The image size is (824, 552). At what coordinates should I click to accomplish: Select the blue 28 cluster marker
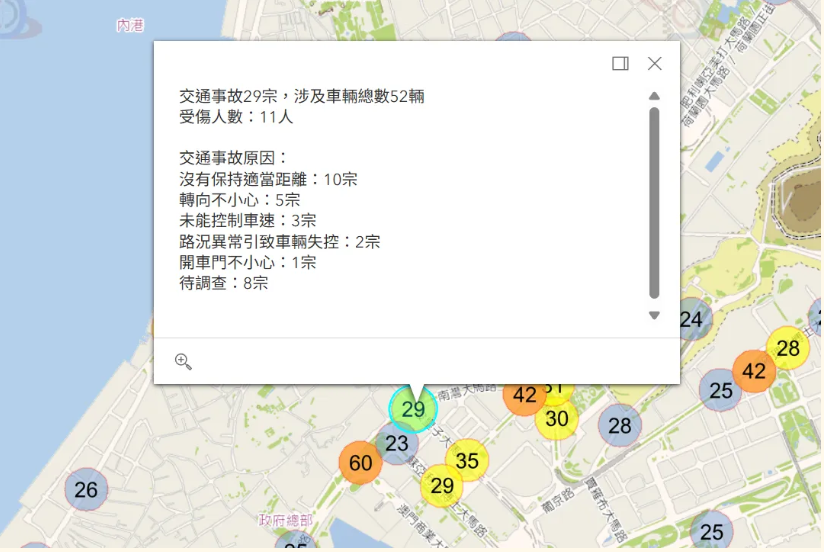click(x=620, y=426)
